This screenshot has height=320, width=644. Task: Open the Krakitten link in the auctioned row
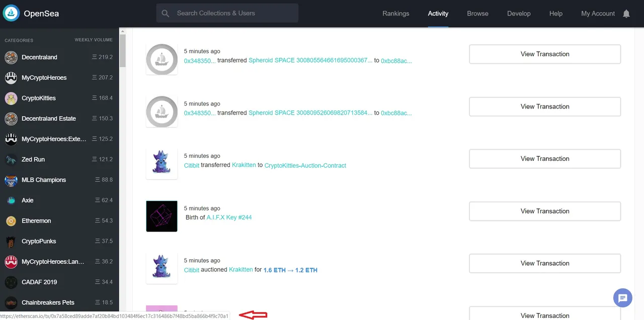click(241, 270)
